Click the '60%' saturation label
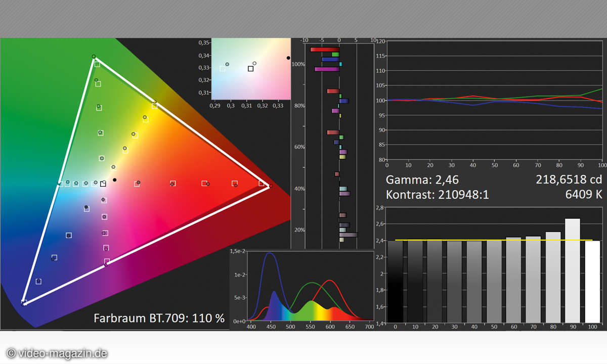 point(299,147)
